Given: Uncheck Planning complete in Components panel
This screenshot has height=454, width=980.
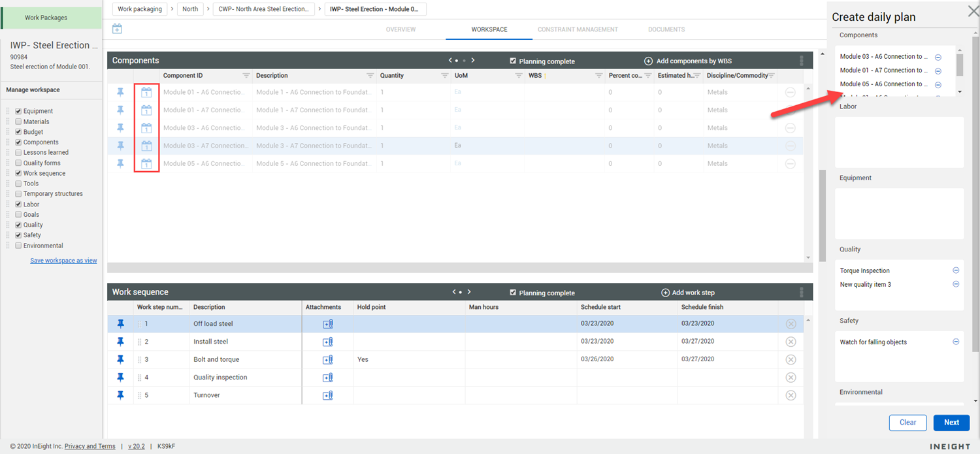Looking at the screenshot, I should [514, 61].
